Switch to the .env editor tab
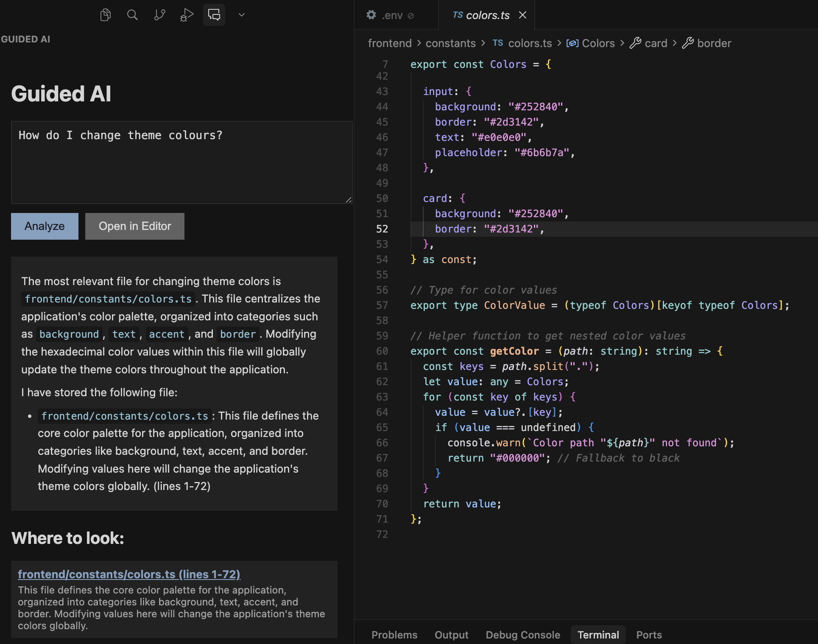This screenshot has height=644, width=818. click(x=392, y=15)
